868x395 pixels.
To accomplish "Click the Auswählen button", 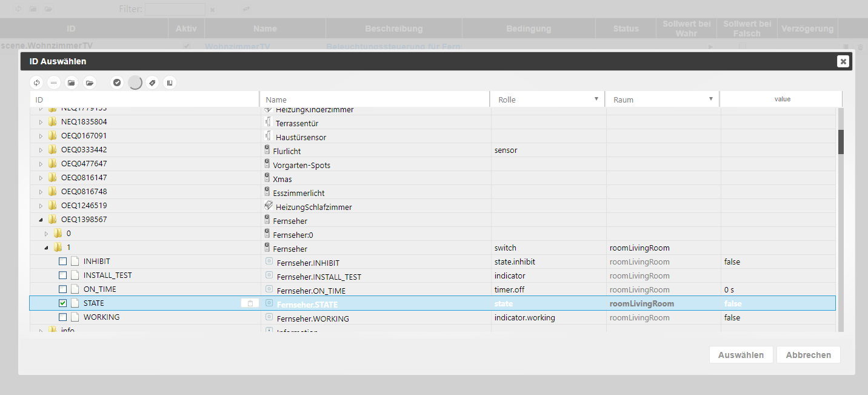I will coord(741,355).
